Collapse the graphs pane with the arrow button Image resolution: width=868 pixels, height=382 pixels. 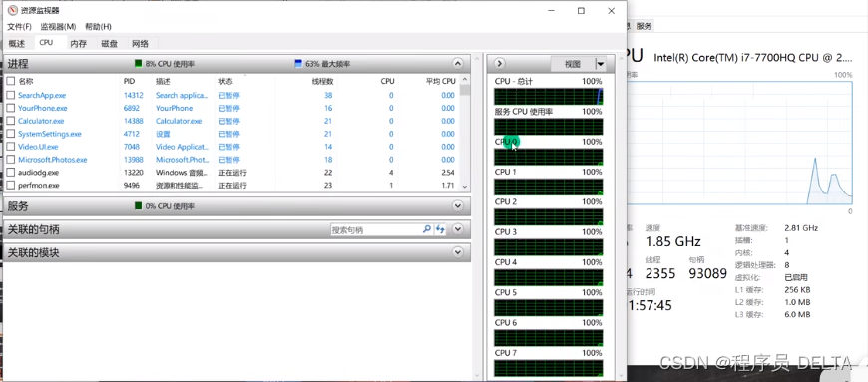[x=499, y=64]
